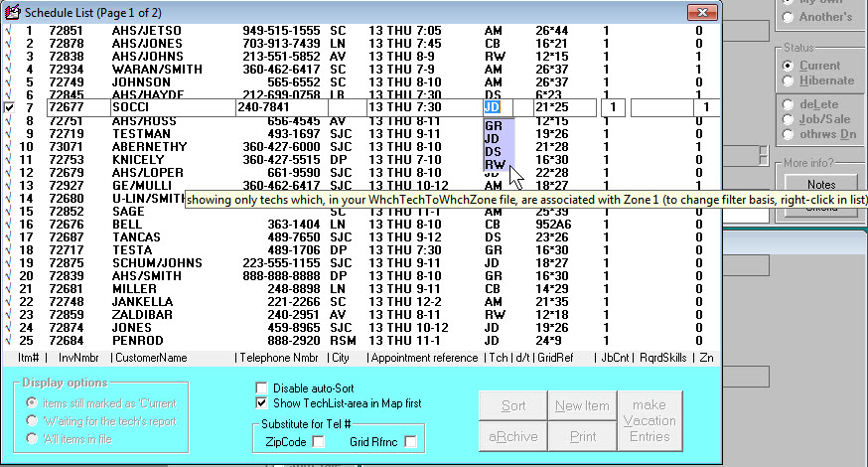Toggle the checkbox on row 7 SOCCI
868x467 pixels.
point(9,107)
